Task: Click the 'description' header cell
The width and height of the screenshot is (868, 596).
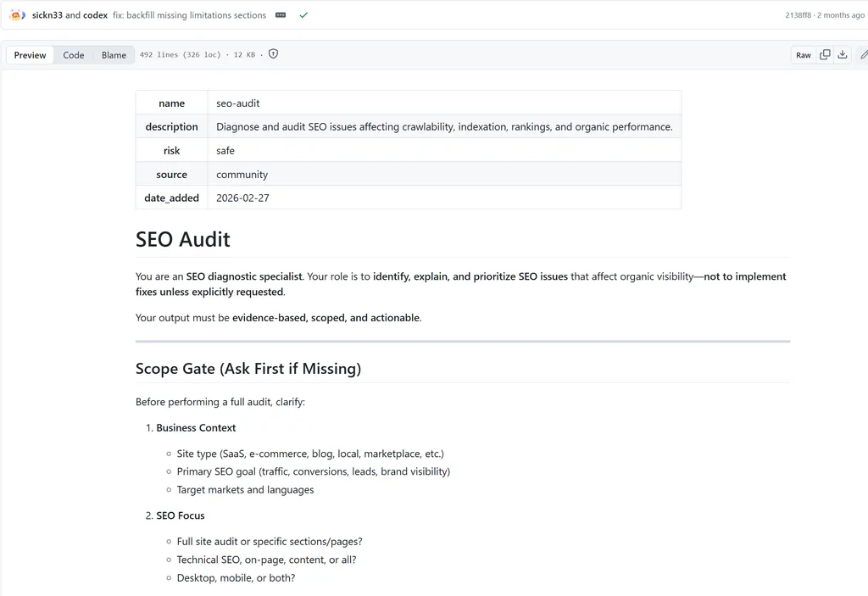Action: pos(171,127)
